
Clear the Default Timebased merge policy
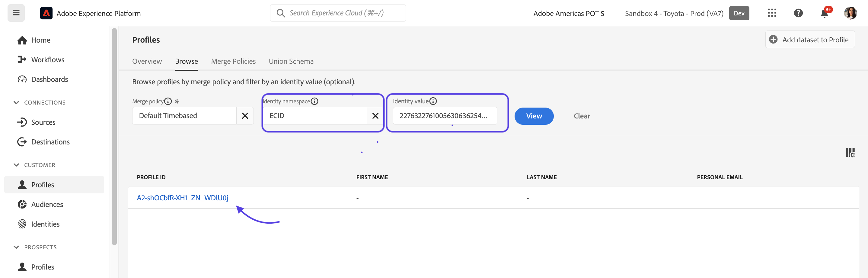pyautogui.click(x=245, y=116)
